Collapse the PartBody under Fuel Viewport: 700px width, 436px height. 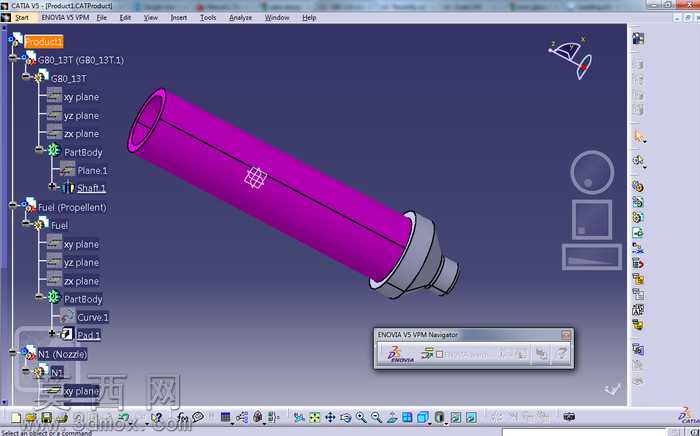pos(39,297)
